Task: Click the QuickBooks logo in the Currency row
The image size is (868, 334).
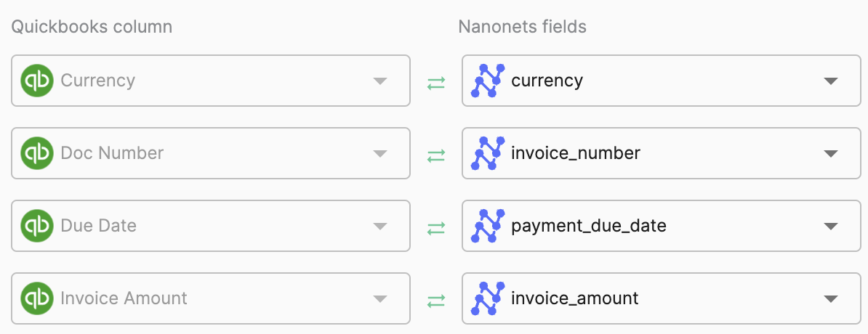Action: [x=38, y=81]
